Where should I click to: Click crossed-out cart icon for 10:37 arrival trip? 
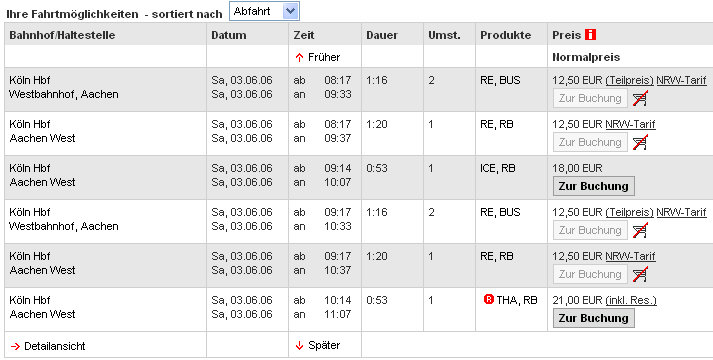coord(640,274)
